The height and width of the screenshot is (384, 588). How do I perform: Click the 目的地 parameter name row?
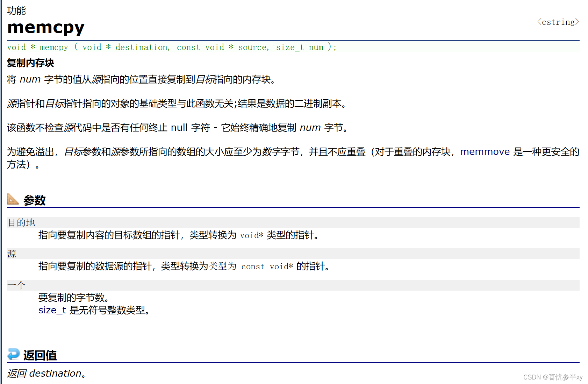(x=293, y=222)
